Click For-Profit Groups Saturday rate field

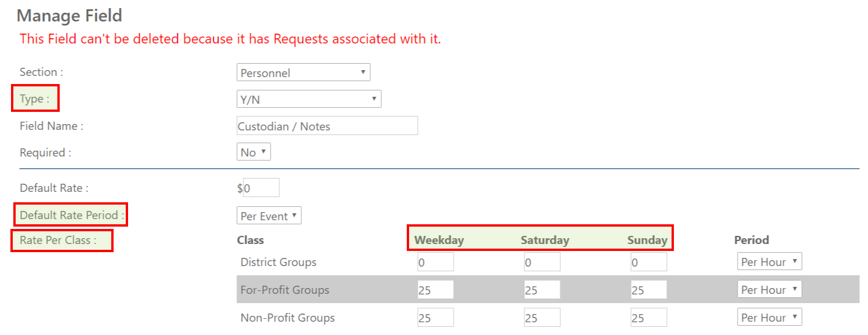click(x=542, y=290)
